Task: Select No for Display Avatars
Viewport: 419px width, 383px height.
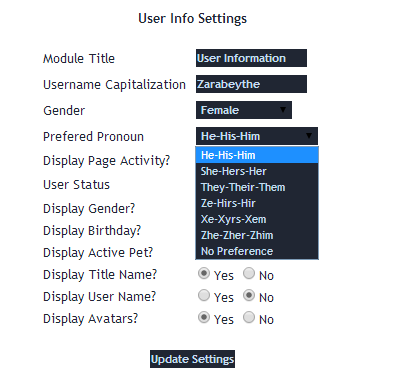Action: pos(249,318)
